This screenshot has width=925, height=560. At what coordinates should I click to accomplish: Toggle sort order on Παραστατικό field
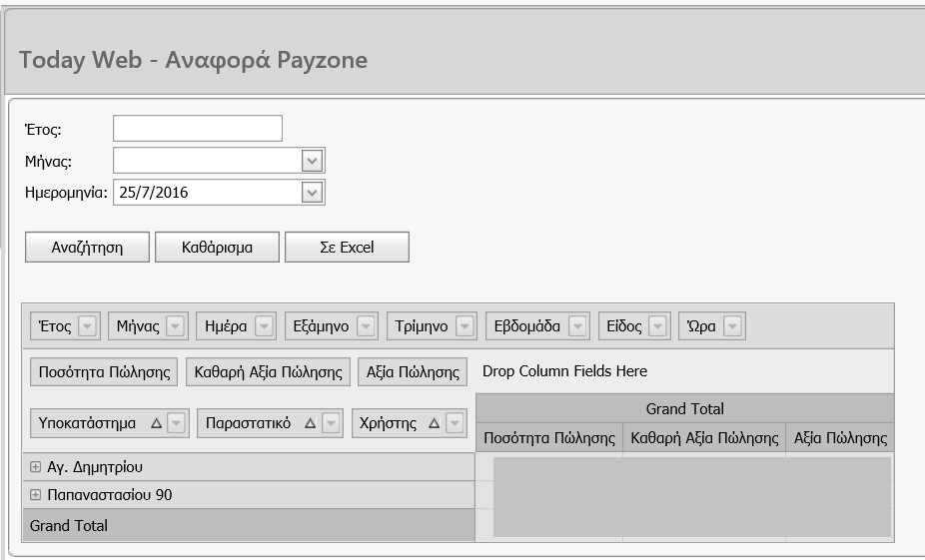tap(310, 424)
